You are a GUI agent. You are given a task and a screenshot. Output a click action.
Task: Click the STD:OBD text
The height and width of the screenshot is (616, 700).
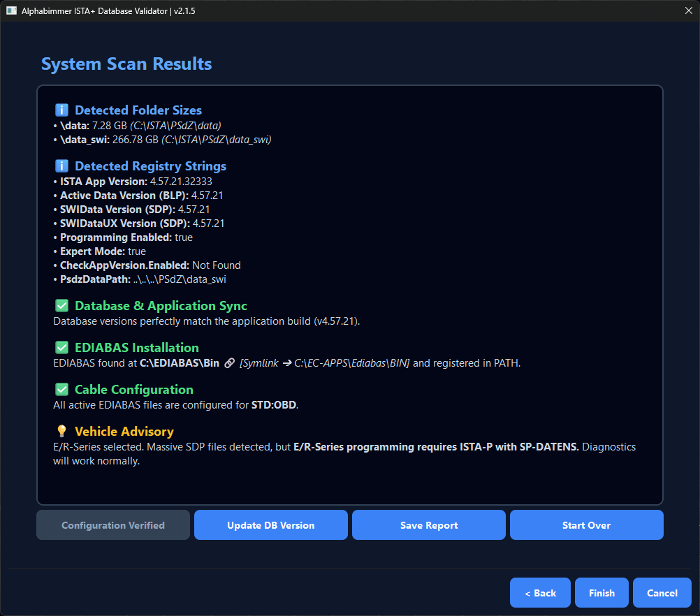coord(274,405)
